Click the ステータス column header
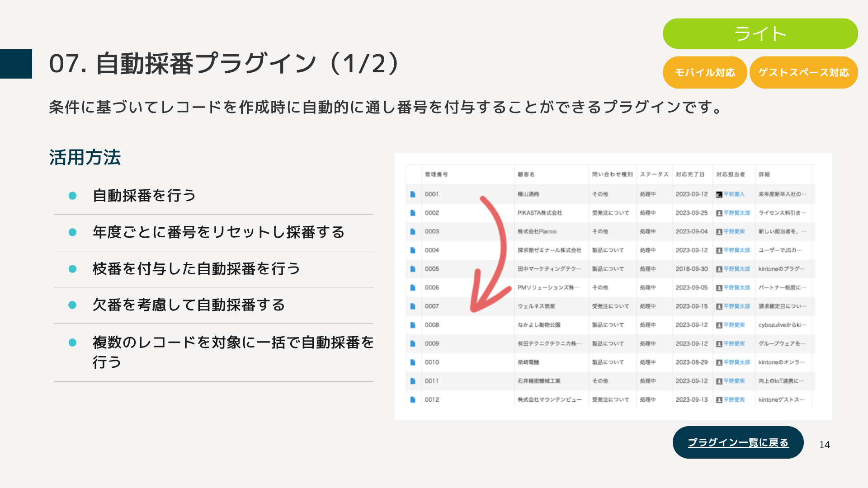Viewport: 868px width, 488px height. point(654,174)
